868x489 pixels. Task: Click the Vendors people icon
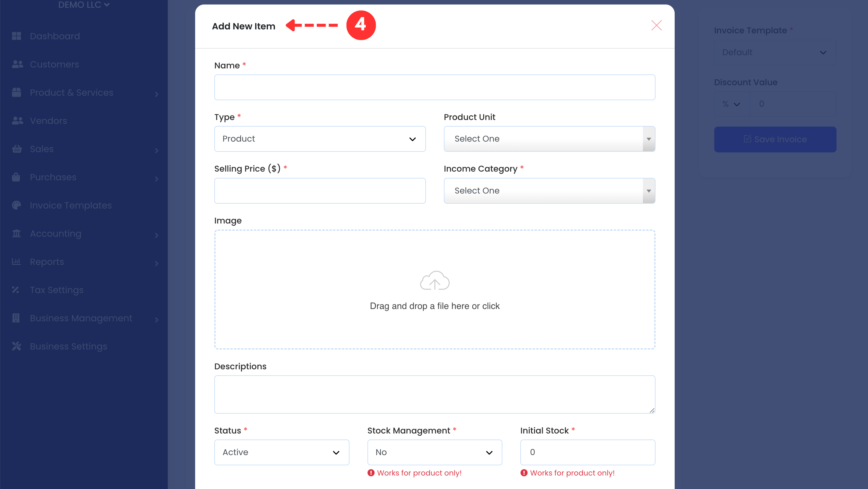[x=17, y=120]
